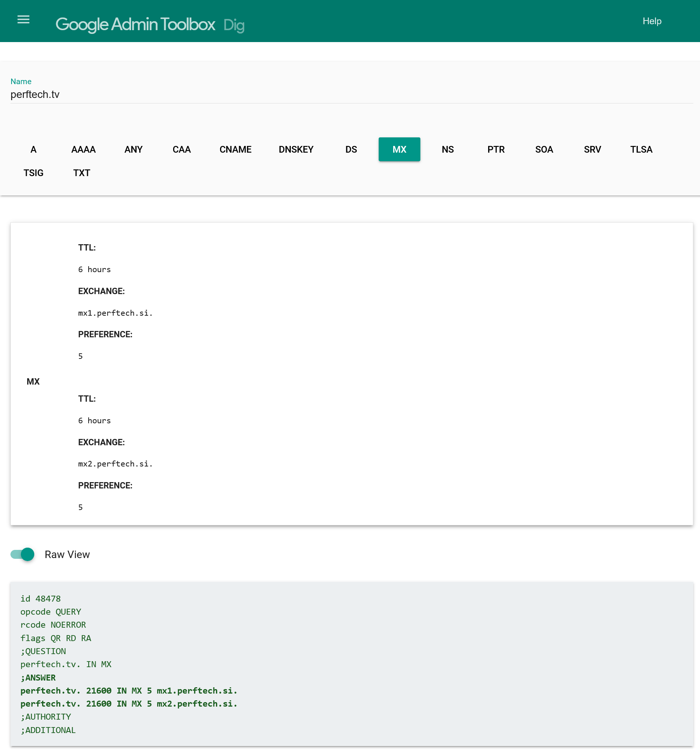700x755 pixels.
Task: Click the Raw View label
Action: [67, 555]
